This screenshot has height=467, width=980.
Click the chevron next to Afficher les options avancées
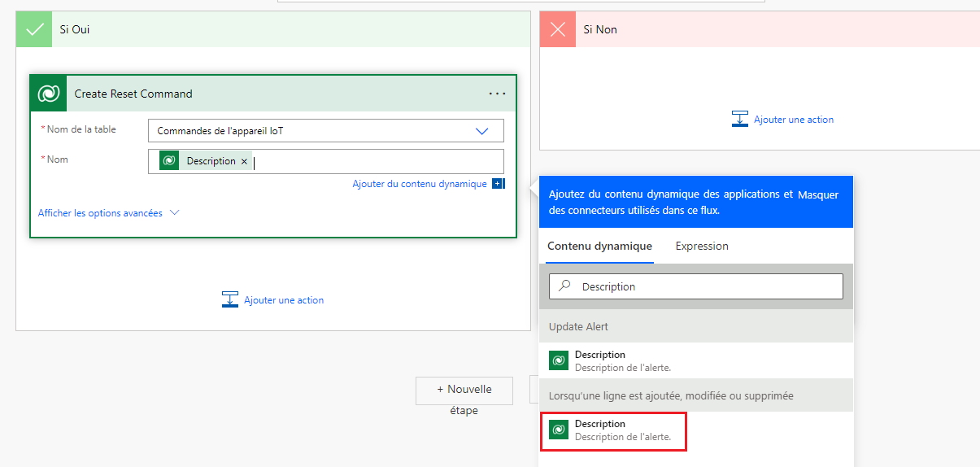pos(173,213)
